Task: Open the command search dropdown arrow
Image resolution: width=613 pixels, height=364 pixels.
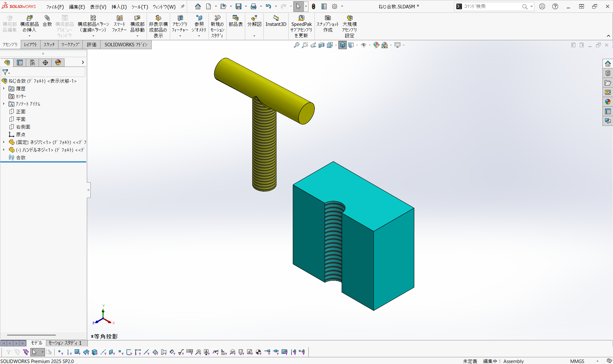Action: tap(531, 6)
